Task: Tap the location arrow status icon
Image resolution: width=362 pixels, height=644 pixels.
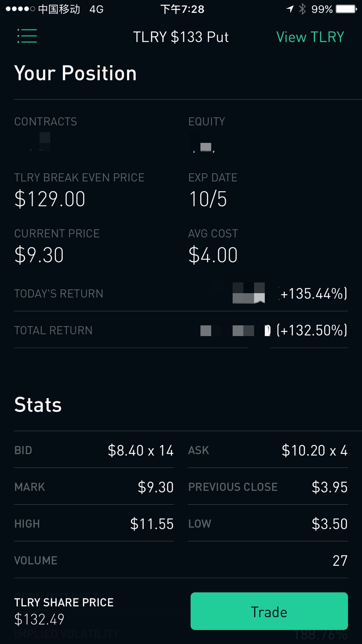Action: click(290, 9)
